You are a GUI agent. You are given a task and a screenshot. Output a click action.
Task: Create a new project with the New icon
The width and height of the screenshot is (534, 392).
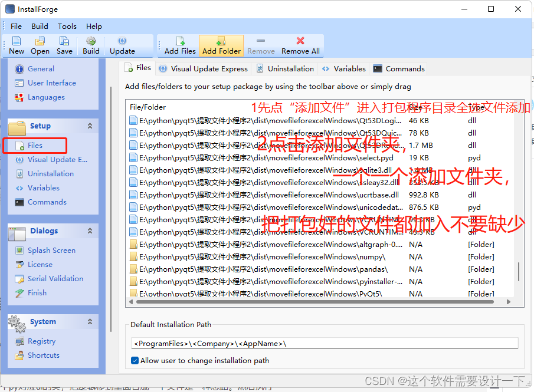coord(16,45)
